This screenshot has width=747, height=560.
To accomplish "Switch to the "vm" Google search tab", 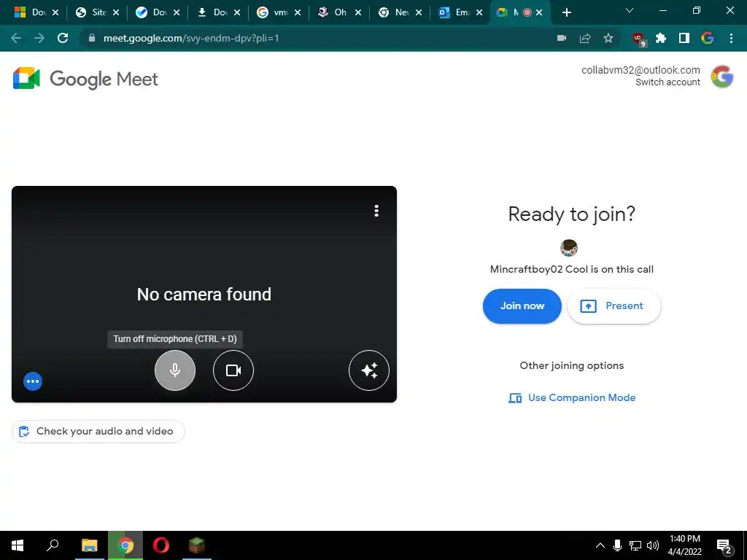I will [272, 12].
